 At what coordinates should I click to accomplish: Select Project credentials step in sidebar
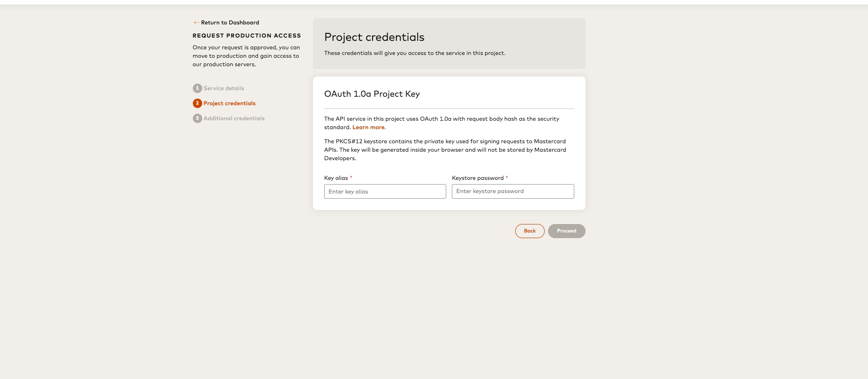229,103
